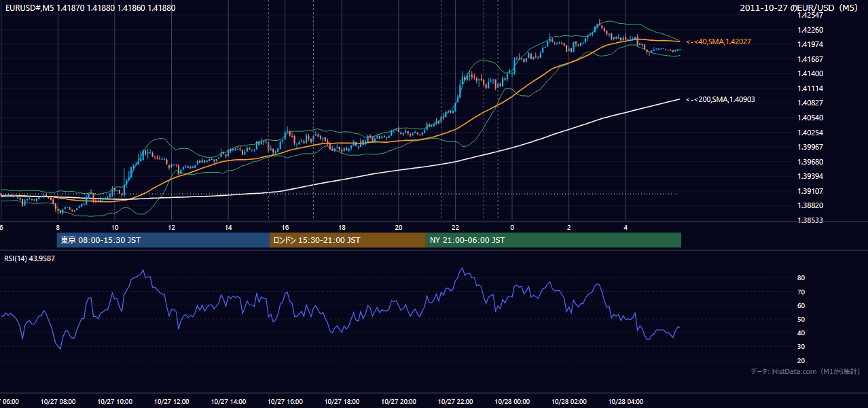Click RSI axis level 60
868x408 pixels.
pyautogui.click(x=801, y=305)
